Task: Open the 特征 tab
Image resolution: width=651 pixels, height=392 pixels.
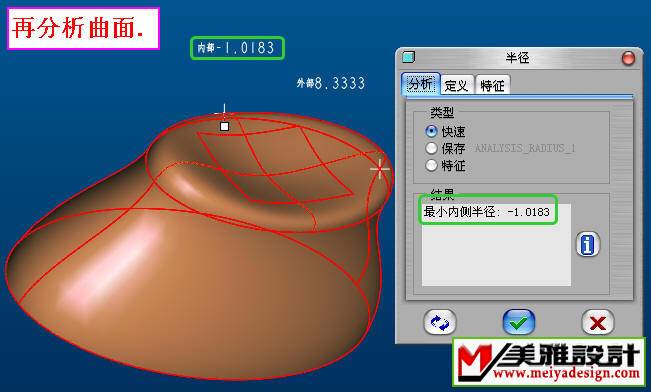Action: [492, 86]
